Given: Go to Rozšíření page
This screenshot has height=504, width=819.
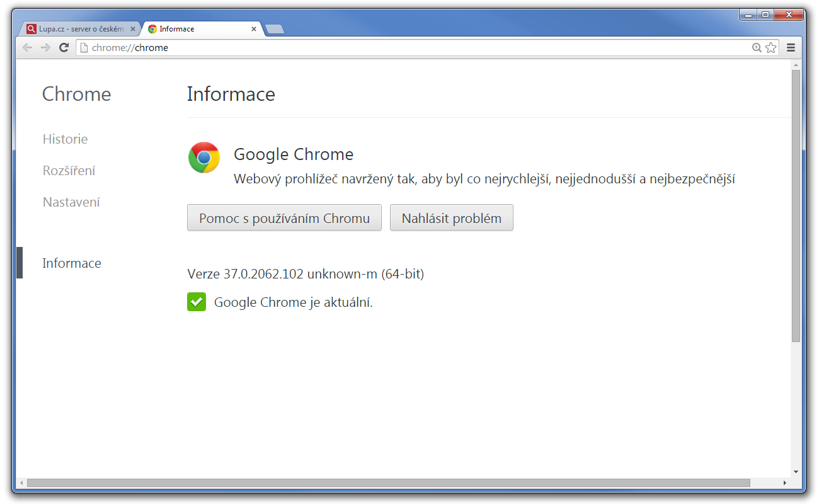Looking at the screenshot, I should [x=69, y=171].
